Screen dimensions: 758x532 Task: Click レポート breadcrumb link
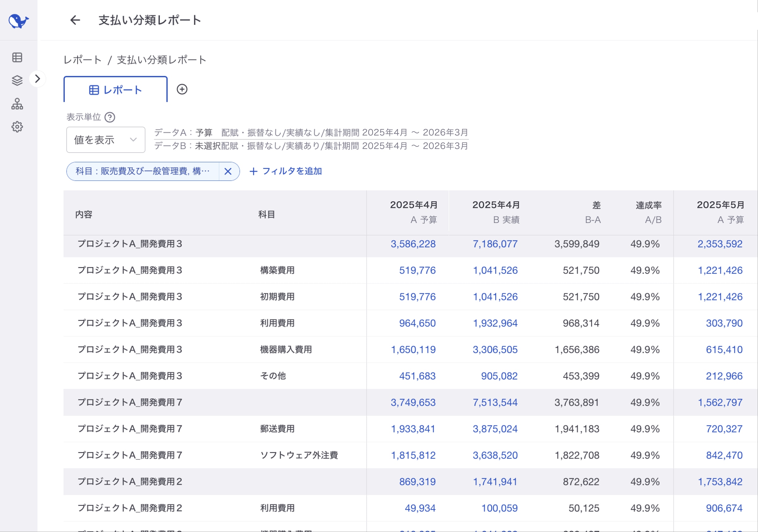tap(82, 60)
